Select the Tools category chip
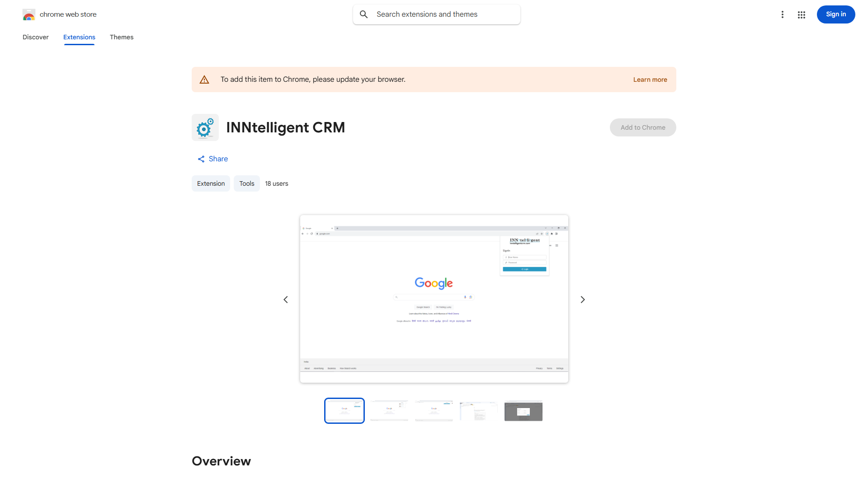This screenshot has height=488, width=868. [x=246, y=183]
